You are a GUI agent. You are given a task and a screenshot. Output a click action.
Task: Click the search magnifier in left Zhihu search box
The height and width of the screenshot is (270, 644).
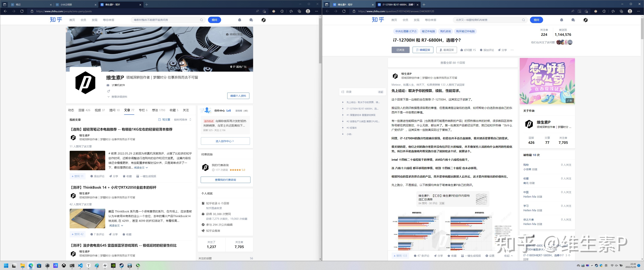pyautogui.click(x=201, y=20)
